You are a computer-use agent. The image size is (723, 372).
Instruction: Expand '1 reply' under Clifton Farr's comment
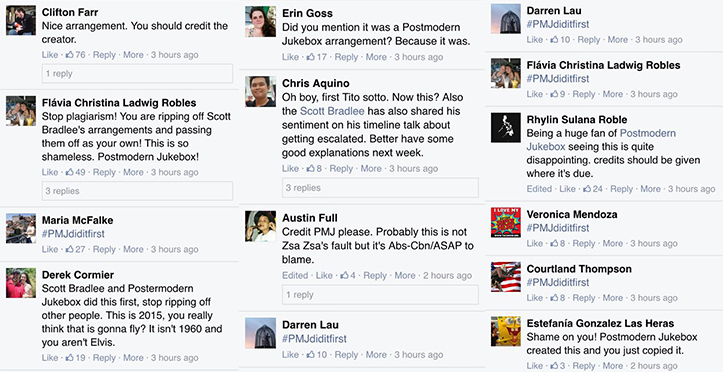(x=137, y=74)
